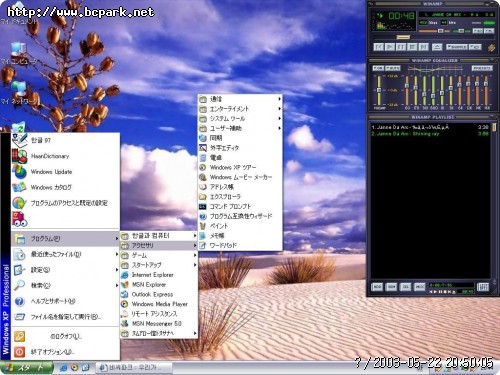Image resolution: width=500 pixels, height=375 pixels.
Task: Click ログオフ log off button
Action: [x=65, y=336]
